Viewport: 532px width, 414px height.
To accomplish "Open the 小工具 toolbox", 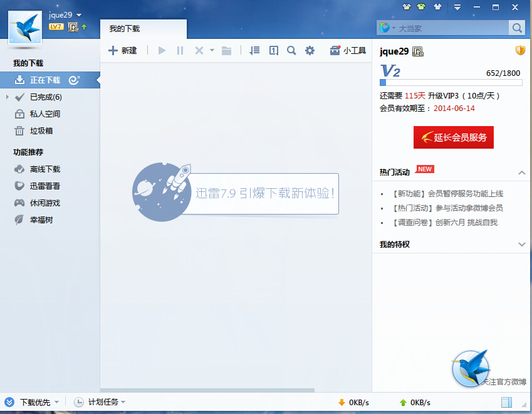I will pos(348,51).
